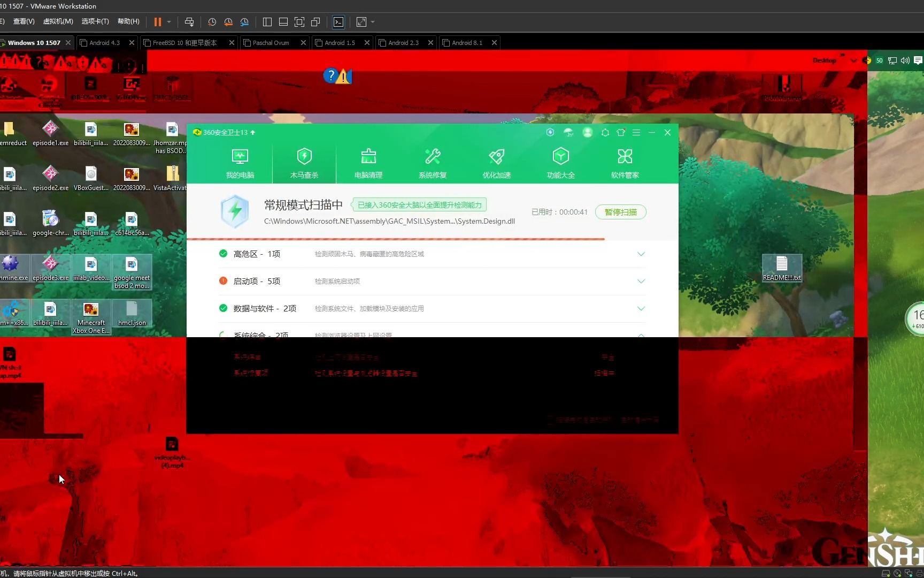Open the 虚拟机(M) menu

pos(58,21)
